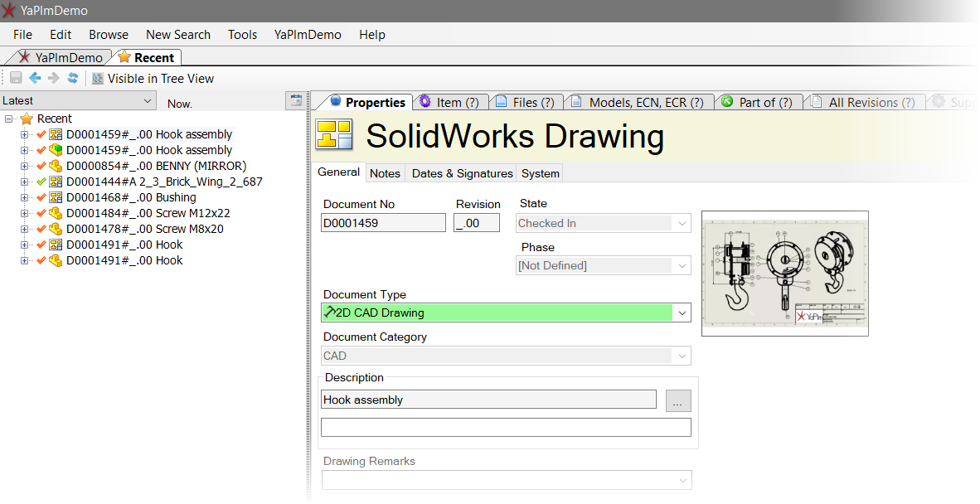980x504 pixels.
Task: Open the YaPlmDemo menu in menu bar
Action: (308, 34)
